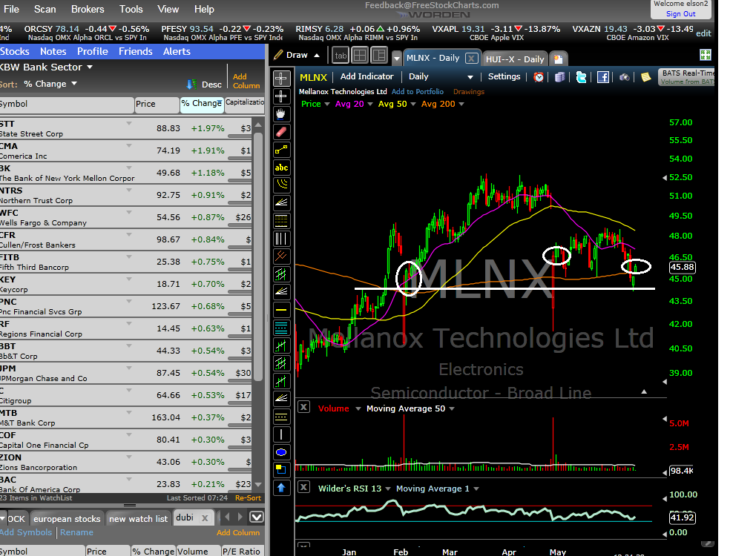The image size is (756, 556).
Task: Select the single yellow horizontal line tool
Action: tap(281, 310)
